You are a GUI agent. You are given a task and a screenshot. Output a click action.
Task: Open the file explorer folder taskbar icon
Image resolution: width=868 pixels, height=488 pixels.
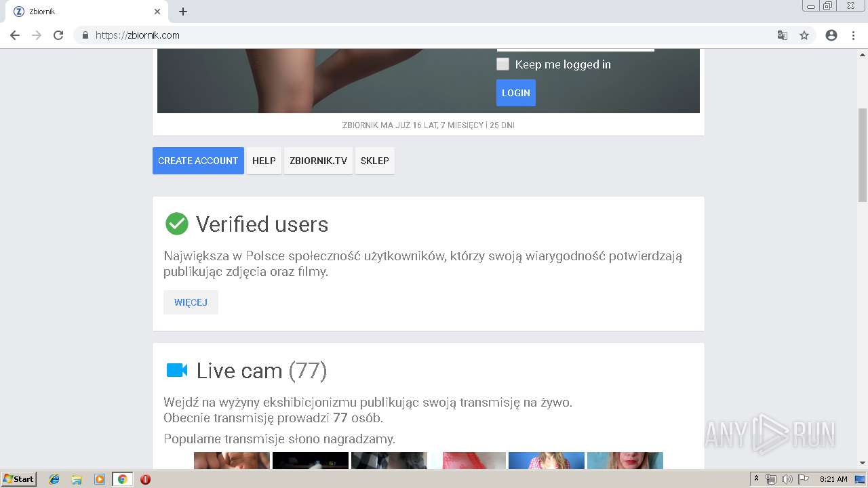tap(77, 479)
